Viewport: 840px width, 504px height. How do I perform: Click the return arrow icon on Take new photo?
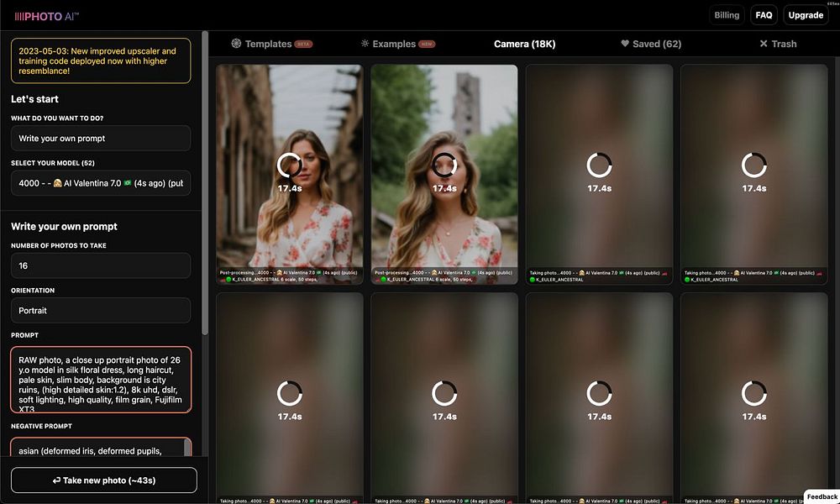[56, 480]
